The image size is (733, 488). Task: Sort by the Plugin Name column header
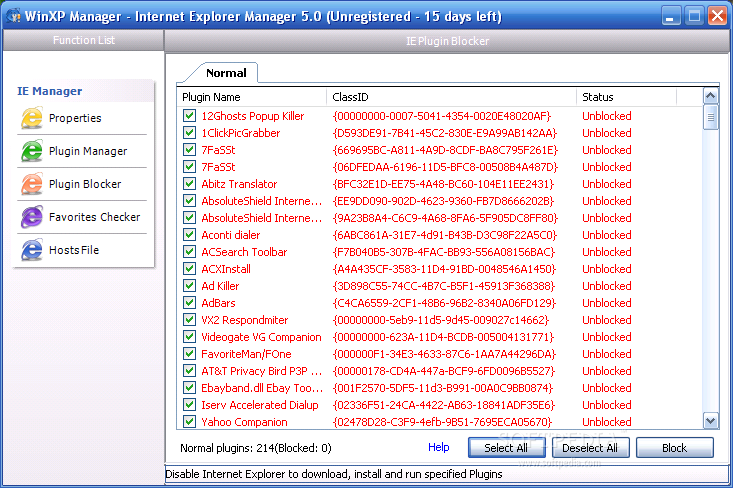point(252,97)
